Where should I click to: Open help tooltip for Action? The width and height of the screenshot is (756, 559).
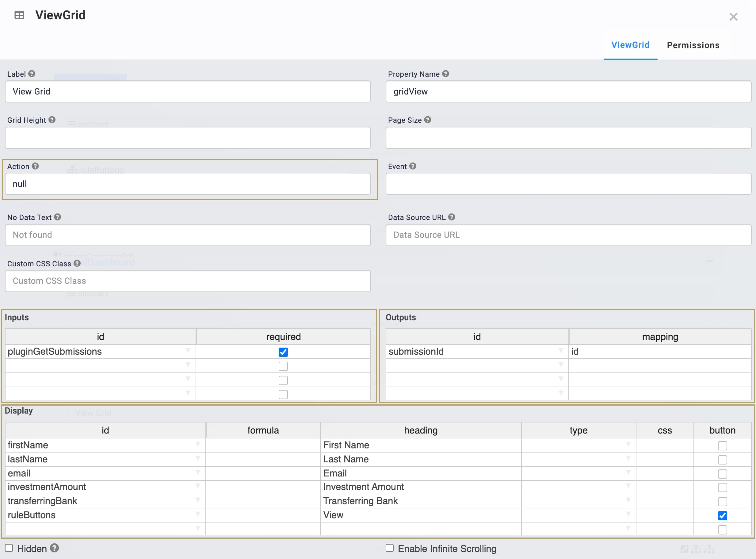pos(35,166)
